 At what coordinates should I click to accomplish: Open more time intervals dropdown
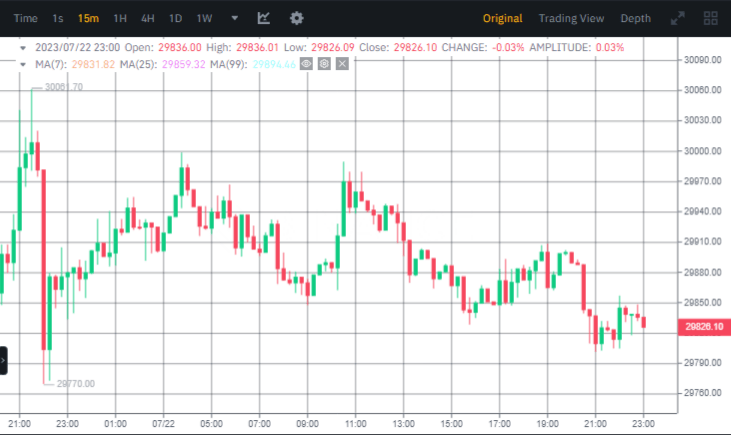tap(234, 19)
